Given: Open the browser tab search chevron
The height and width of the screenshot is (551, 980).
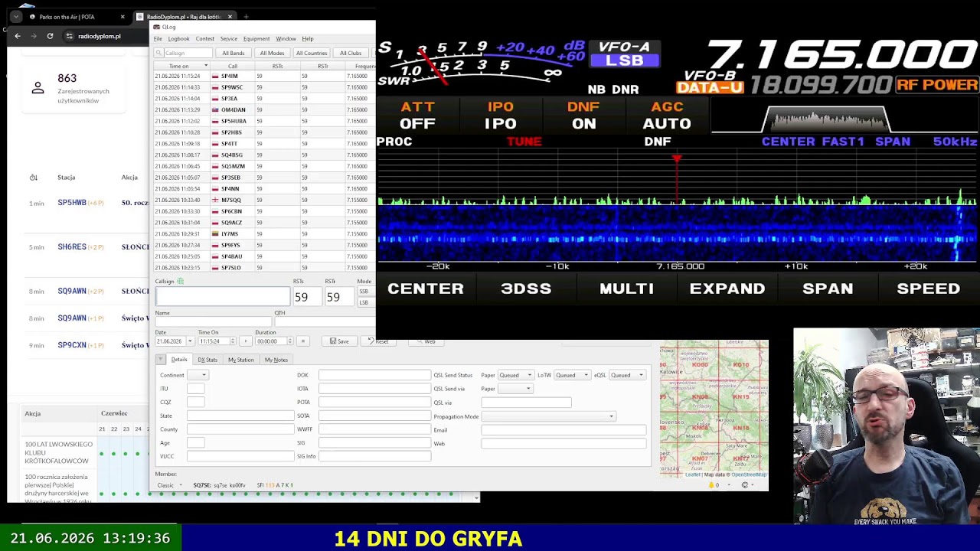Looking at the screenshot, I should pyautogui.click(x=16, y=17).
